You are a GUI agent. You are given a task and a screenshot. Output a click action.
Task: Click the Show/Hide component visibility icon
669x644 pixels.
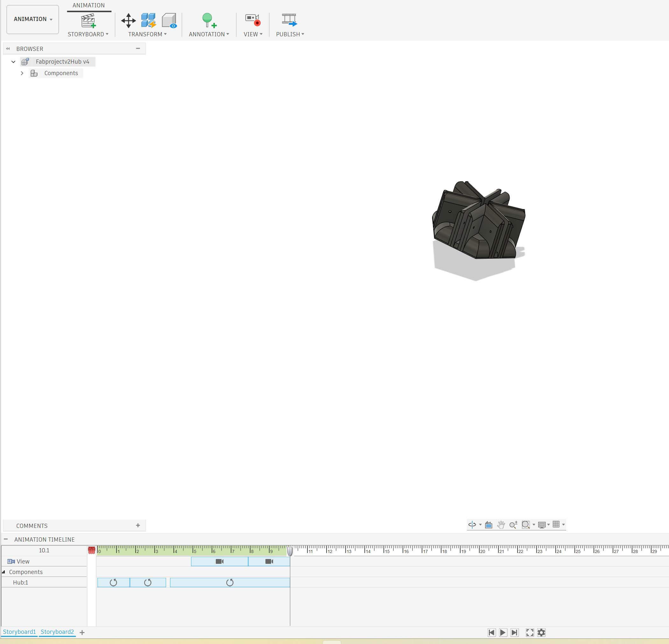point(169,20)
